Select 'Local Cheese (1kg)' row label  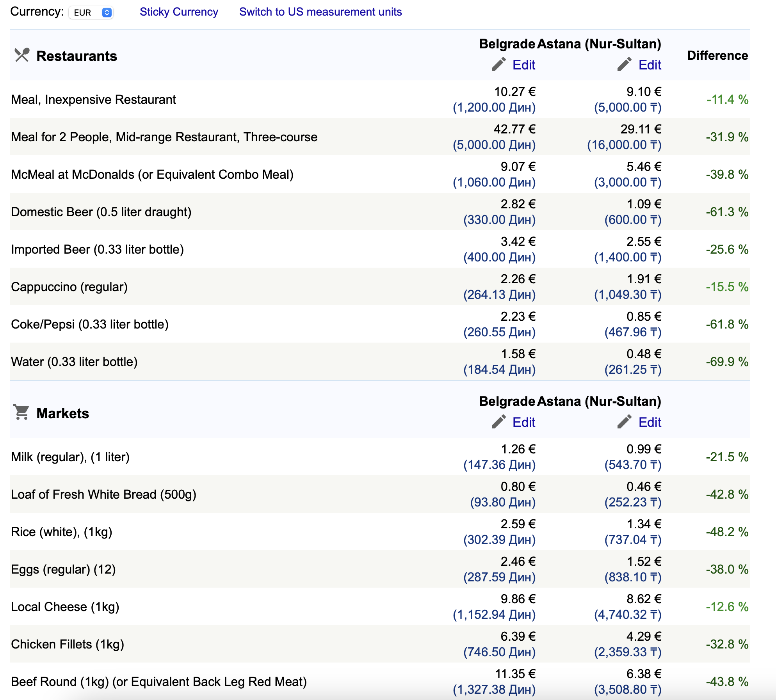pos(65,607)
